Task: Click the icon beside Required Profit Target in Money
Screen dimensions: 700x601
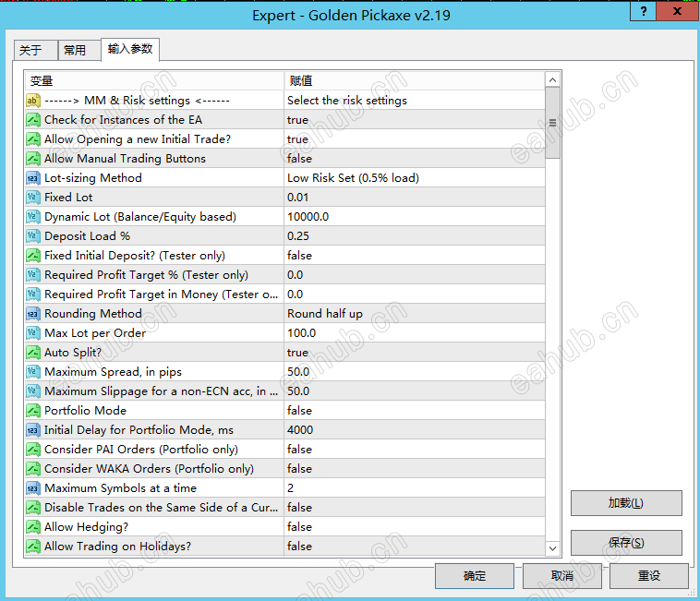Action: pos(33,294)
